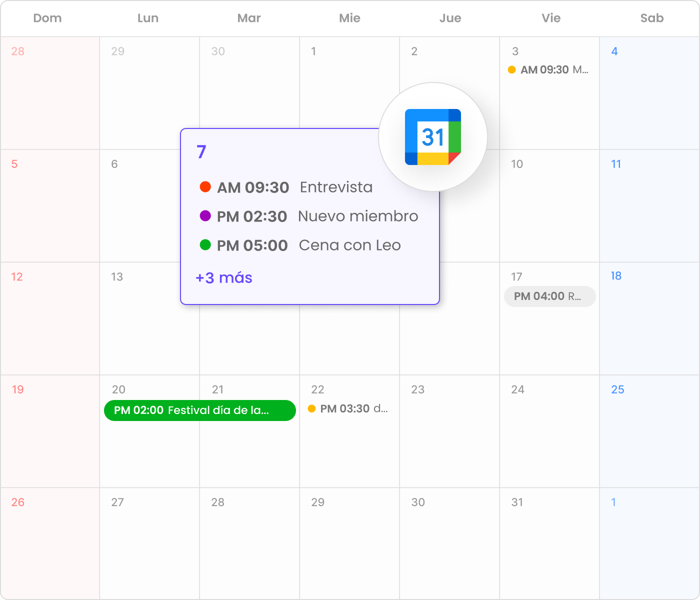This screenshot has width=700, height=600.
Task: Select the Dom column header
Action: 47,18
